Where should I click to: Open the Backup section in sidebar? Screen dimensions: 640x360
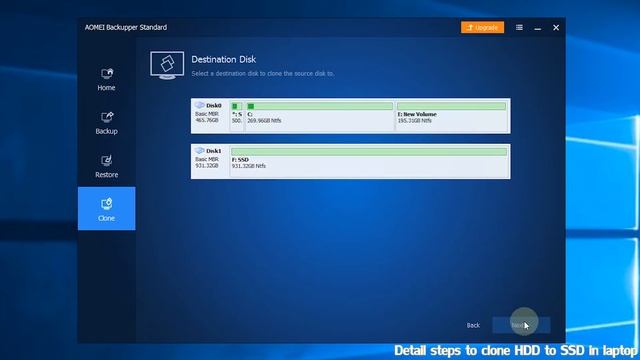[106, 123]
